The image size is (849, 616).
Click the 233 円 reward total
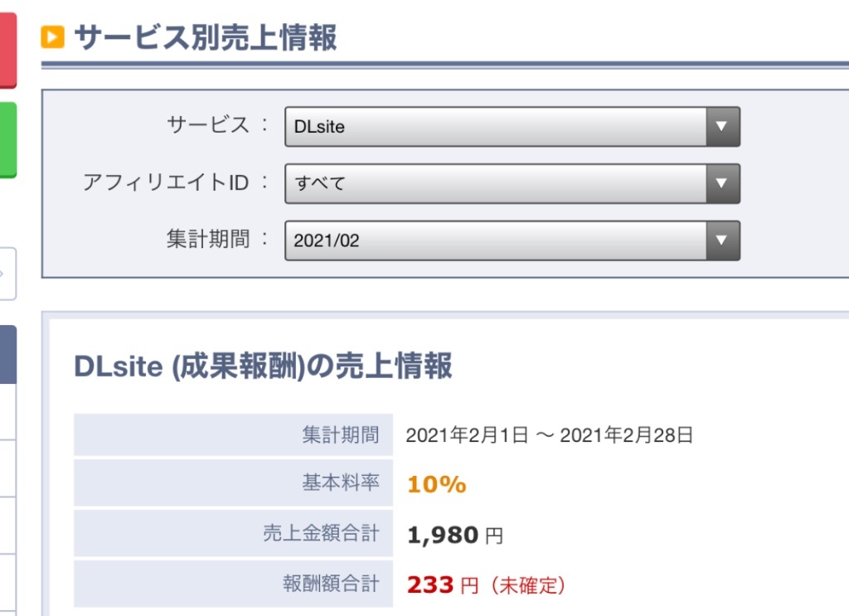(x=443, y=585)
